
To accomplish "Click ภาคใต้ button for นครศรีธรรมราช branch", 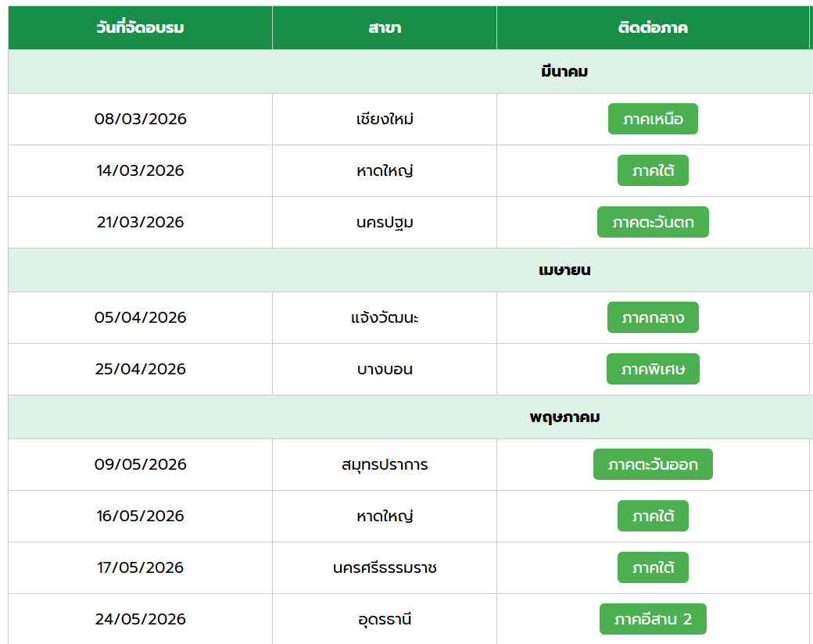I will 653,568.
